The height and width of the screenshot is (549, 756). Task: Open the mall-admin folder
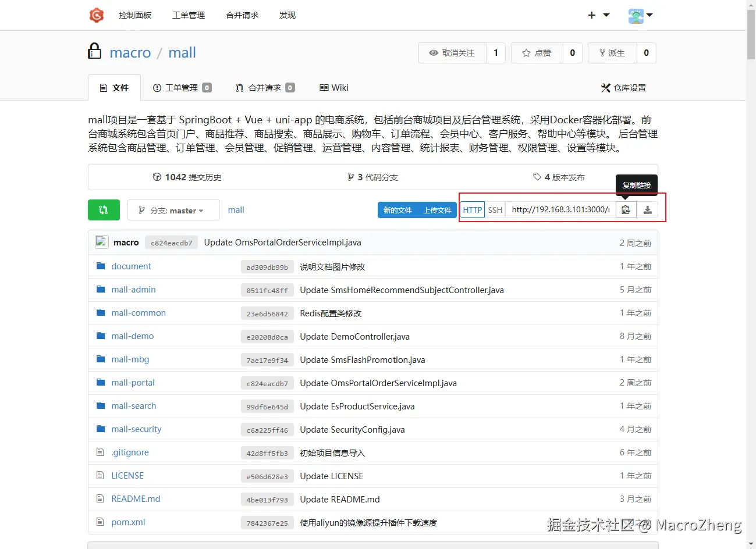(x=133, y=290)
